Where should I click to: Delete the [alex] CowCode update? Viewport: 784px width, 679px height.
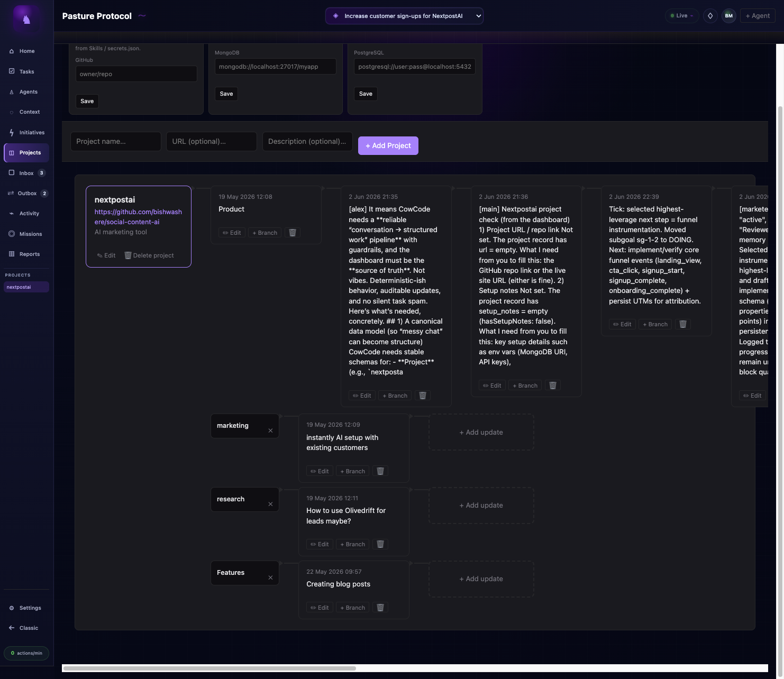[x=423, y=396]
